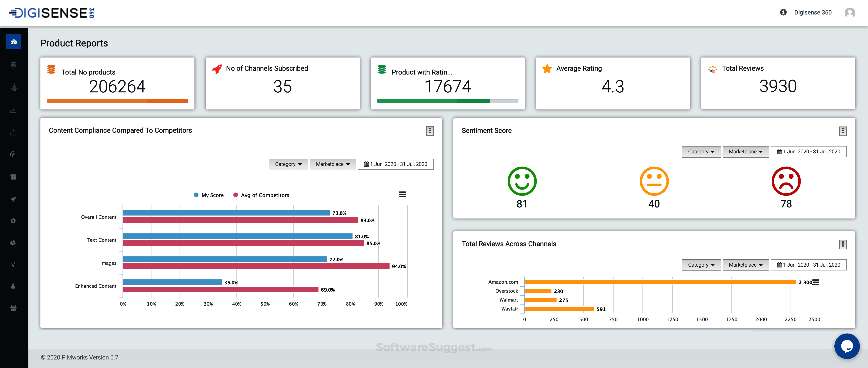Click Images competitors 94.0% bar
The width and height of the screenshot is (868, 368).
click(256, 266)
